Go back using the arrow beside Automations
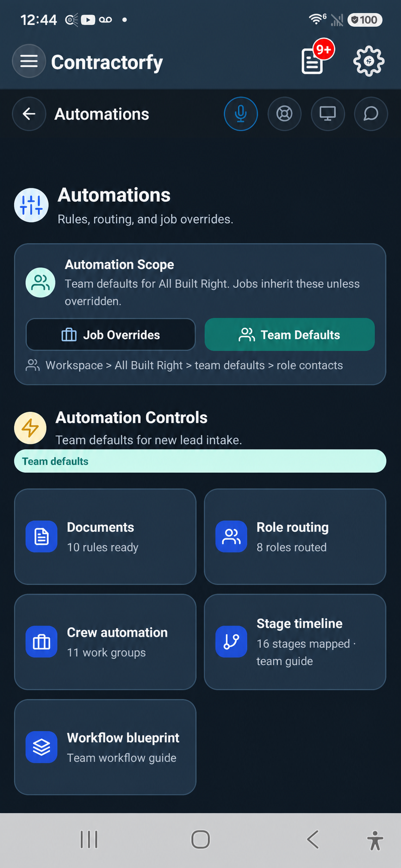The image size is (401, 868). tap(29, 114)
